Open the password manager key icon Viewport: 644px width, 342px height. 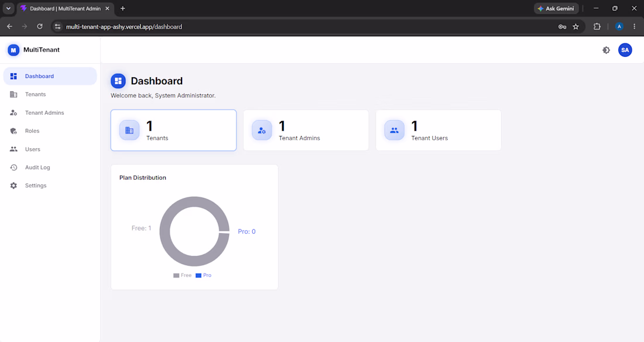pos(562,27)
